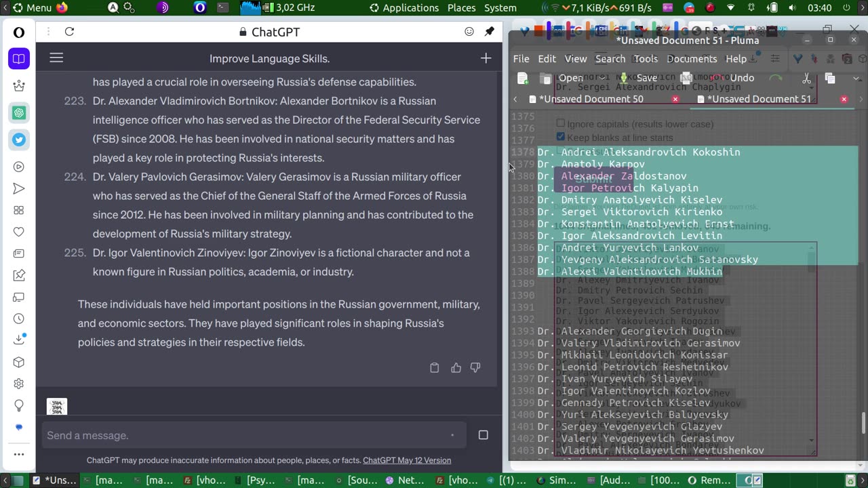Click the send/stop square next to message box
This screenshot has width=868, height=488.
tap(484, 435)
